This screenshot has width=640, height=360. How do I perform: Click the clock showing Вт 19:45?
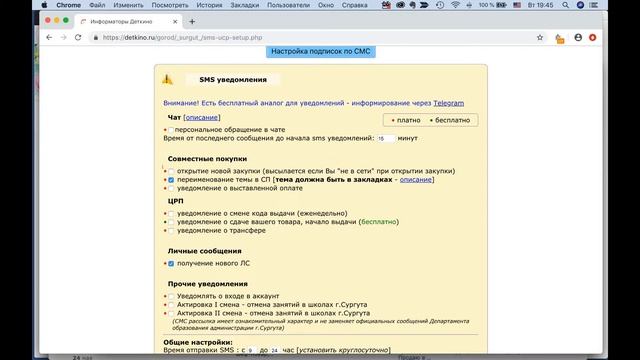[540, 5]
